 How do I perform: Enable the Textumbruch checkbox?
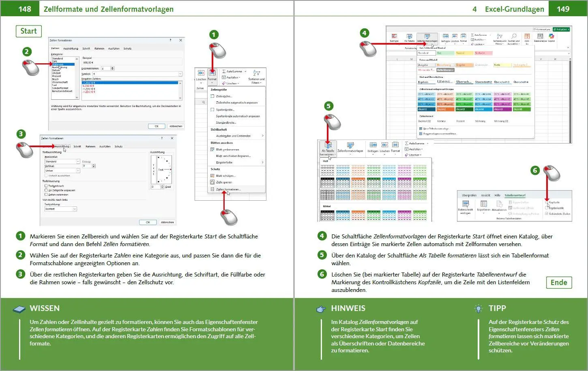point(46,186)
